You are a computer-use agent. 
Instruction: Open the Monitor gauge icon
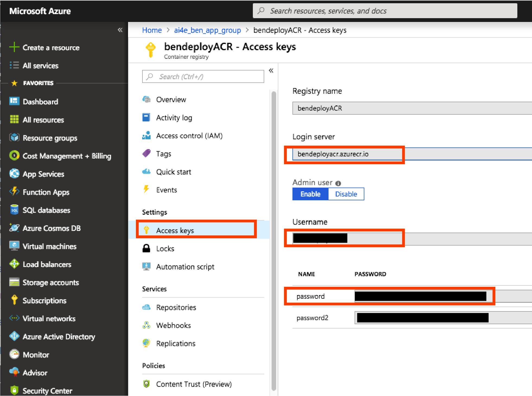pyautogui.click(x=14, y=354)
